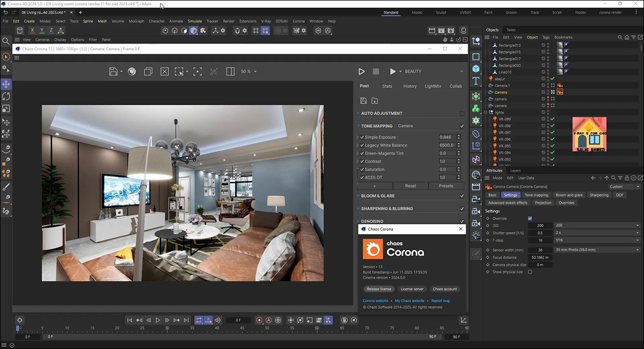Viewport: 644px width, 349px height.
Task: Uncheck the Simple Exposure checkbox
Action: [x=362, y=137]
